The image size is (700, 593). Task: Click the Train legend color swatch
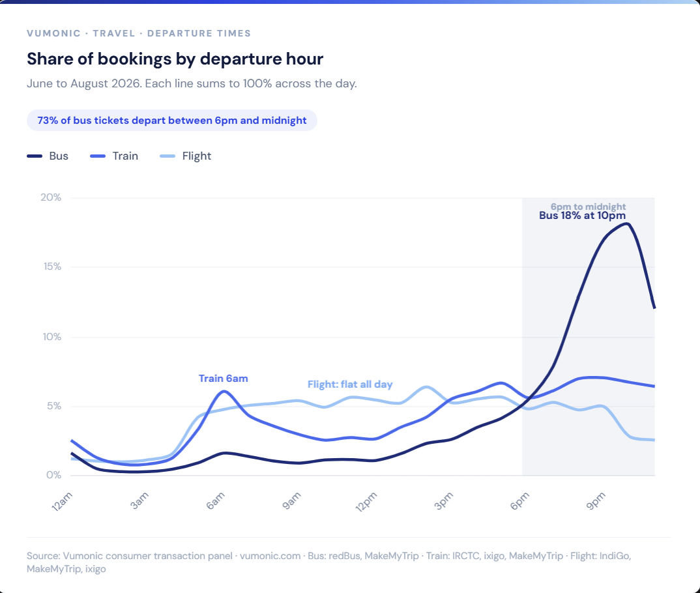tap(98, 156)
